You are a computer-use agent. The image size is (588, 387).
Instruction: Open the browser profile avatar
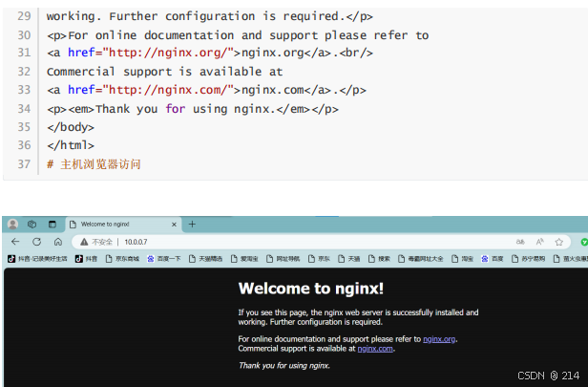(x=12, y=225)
